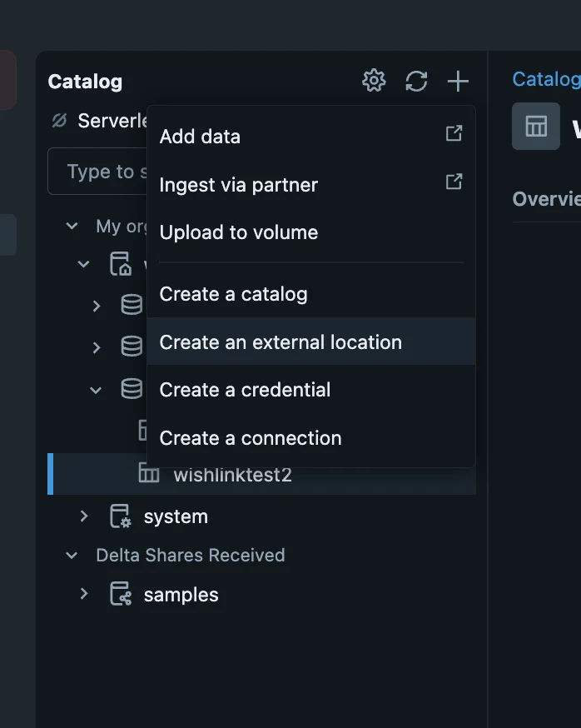Click the refresh catalog icon
The height and width of the screenshot is (728, 581).
click(416, 81)
